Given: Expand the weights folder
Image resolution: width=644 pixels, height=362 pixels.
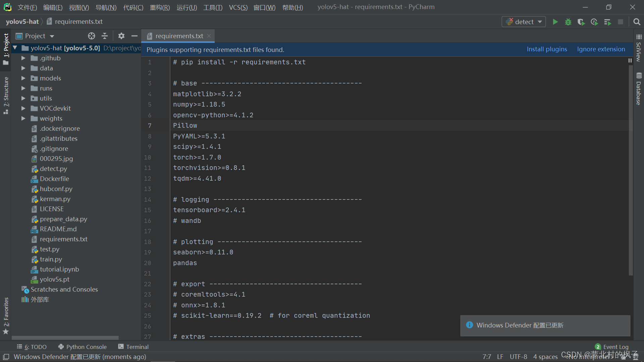Looking at the screenshot, I should [x=23, y=118].
